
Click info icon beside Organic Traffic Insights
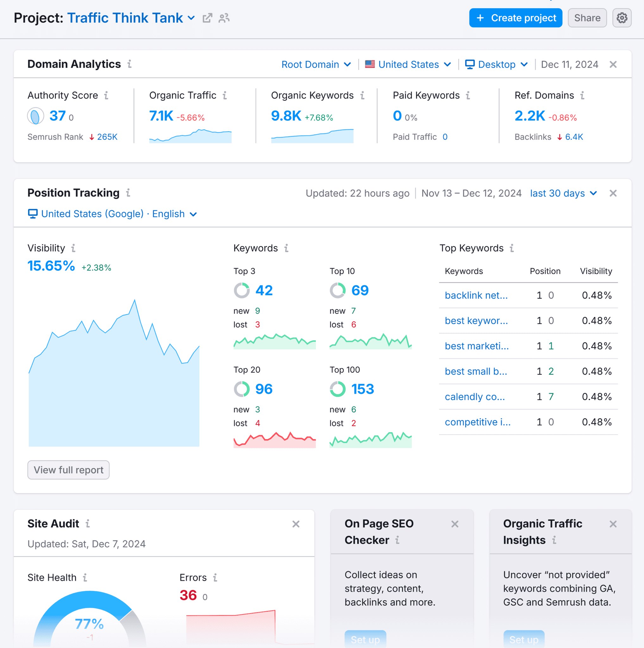pyautogui.click(x=554, y=540)
